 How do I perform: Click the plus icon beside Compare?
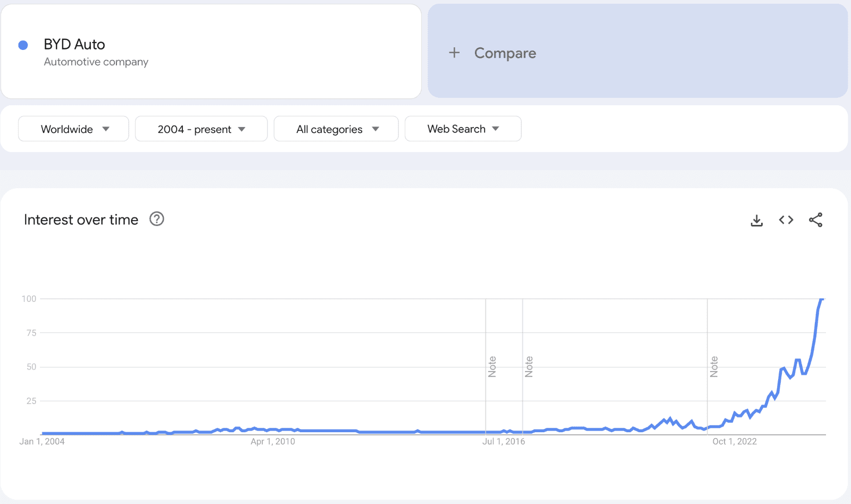pyautogui.click(x=454, y=53)
